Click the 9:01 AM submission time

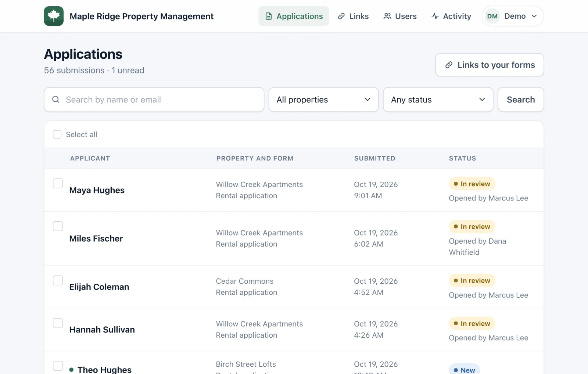pyautogui.click(x=368, y=196)
